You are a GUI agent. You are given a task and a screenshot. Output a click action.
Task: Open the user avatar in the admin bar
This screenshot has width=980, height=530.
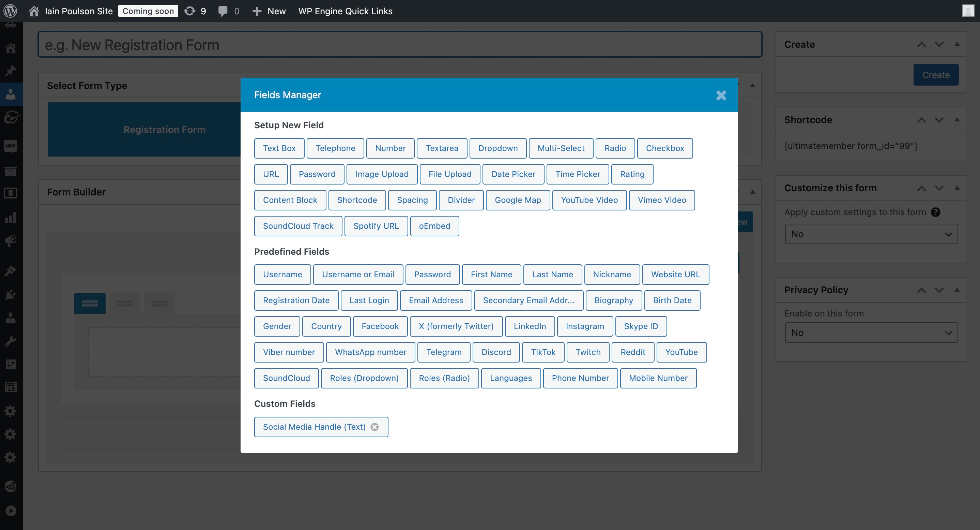pos(968,11)
